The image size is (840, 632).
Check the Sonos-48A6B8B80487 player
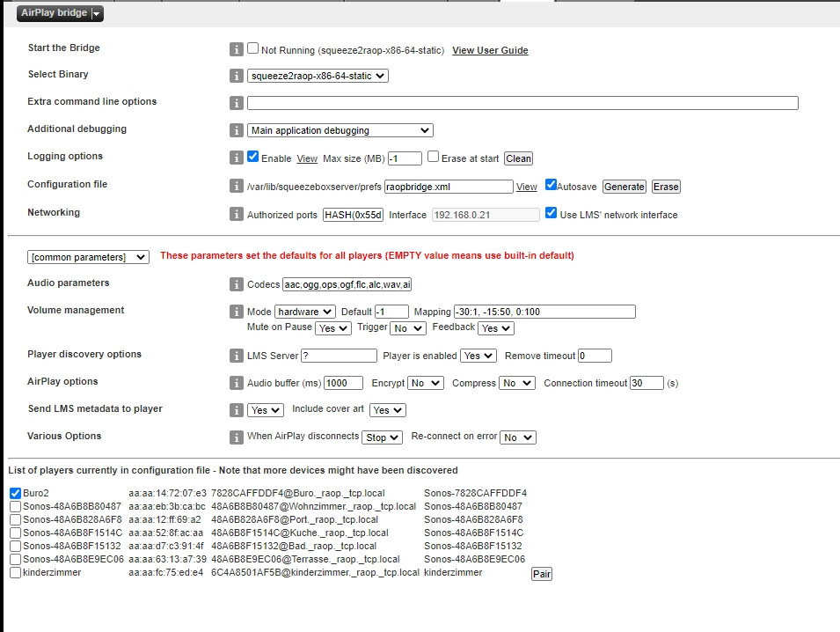coord(16,506)
